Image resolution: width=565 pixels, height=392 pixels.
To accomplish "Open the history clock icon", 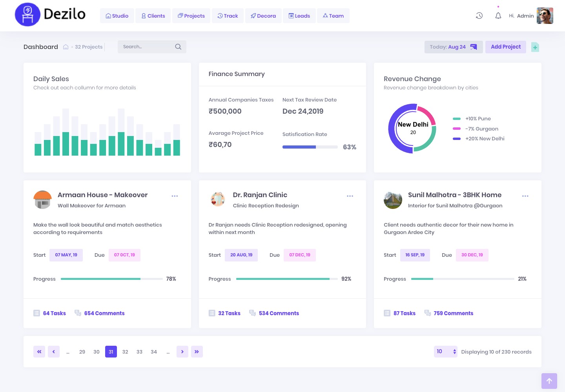I will [479, 16].
